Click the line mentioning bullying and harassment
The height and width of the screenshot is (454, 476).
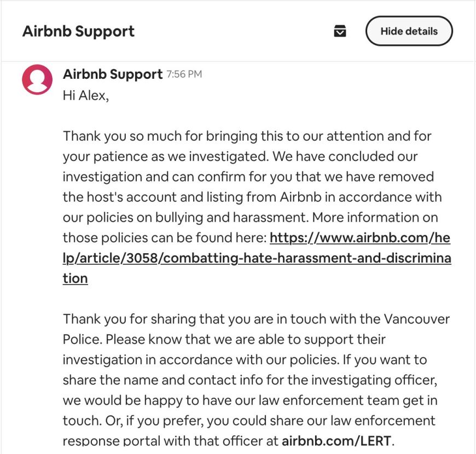pos(251,218)
